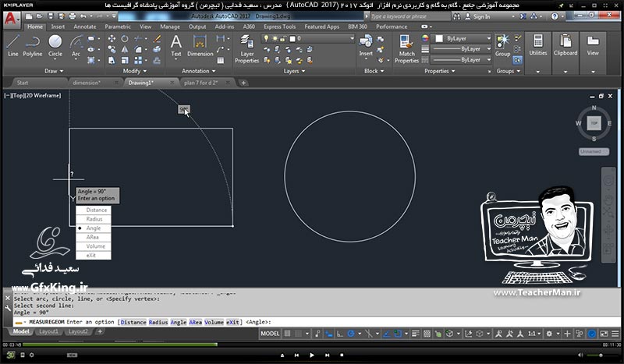624x364 pixels.
Task: Stop playback in KMPlayer
Action: pos(342,355)
